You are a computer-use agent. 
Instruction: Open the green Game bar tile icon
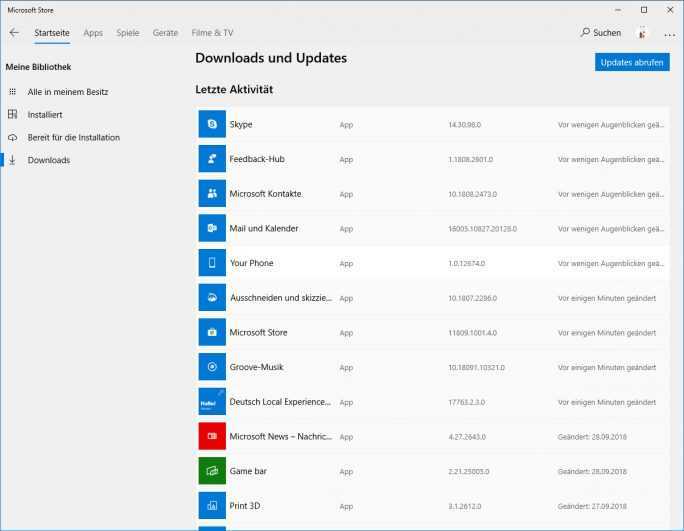click(x=212, y=471)
